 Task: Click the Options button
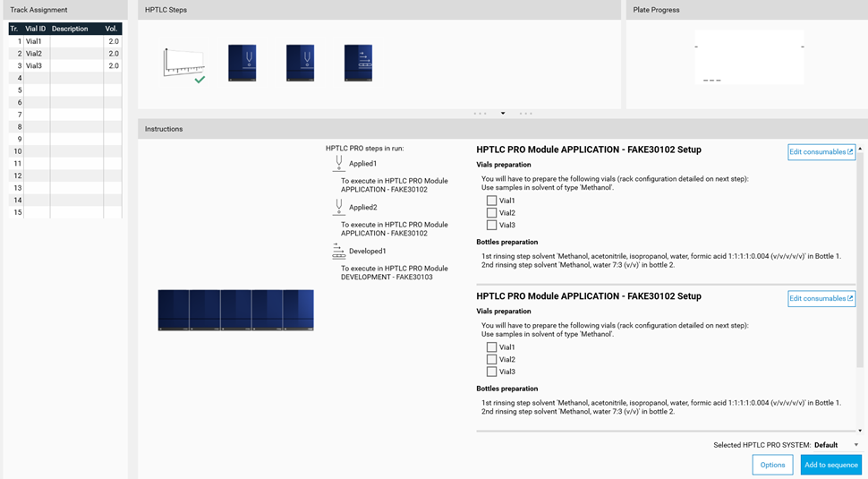pyautogui.click(x=772, y=465)
